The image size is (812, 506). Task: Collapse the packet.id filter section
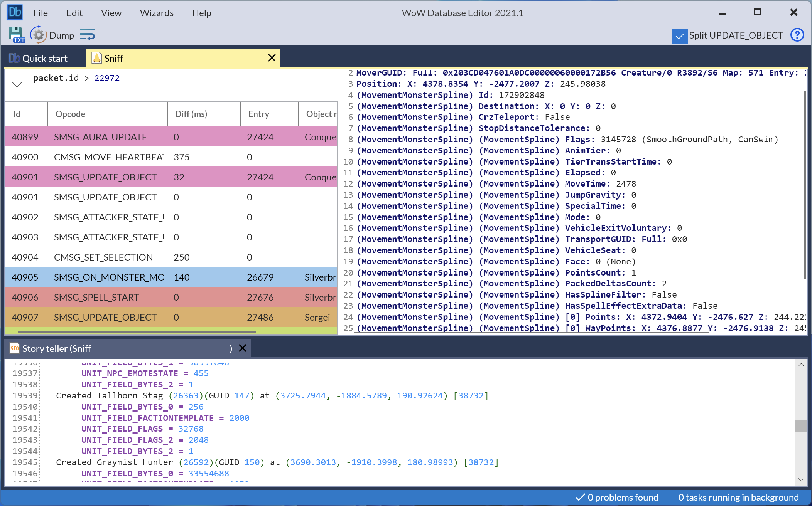tap(17, 84)
